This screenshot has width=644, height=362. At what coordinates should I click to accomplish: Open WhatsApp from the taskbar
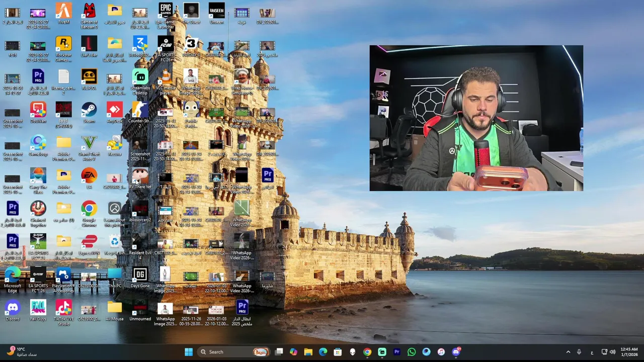point(412,352)
